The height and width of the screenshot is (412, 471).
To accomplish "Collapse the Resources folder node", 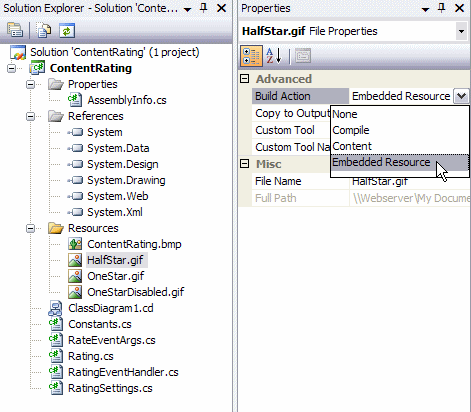I will click(30, 228).
